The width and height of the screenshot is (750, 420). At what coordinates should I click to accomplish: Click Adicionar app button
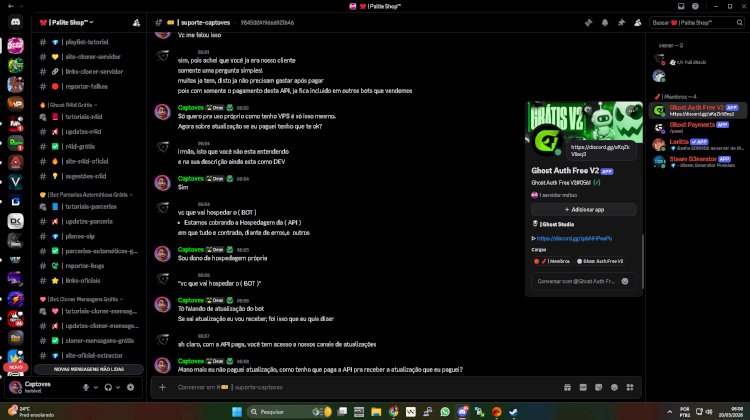click(584, 210)
